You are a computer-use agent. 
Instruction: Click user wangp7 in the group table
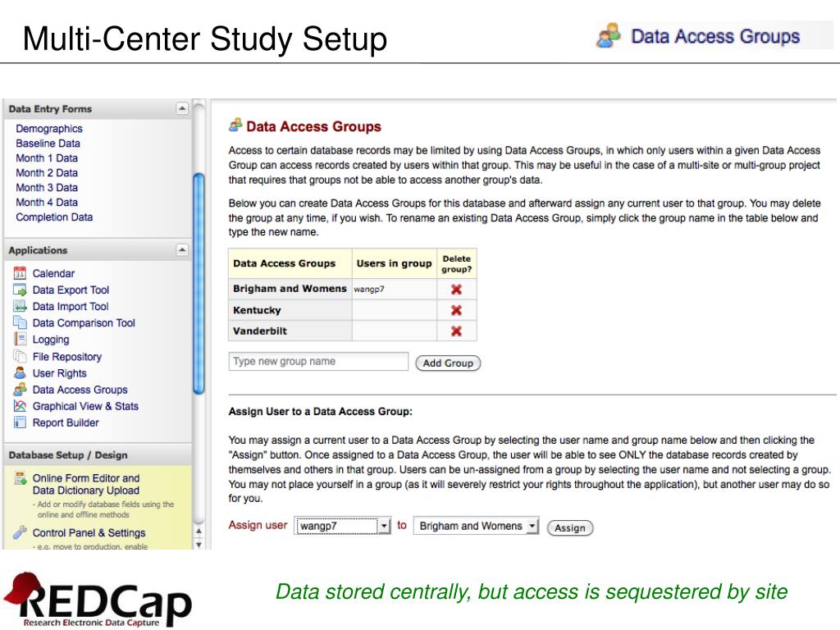click(x=369, y=290)
